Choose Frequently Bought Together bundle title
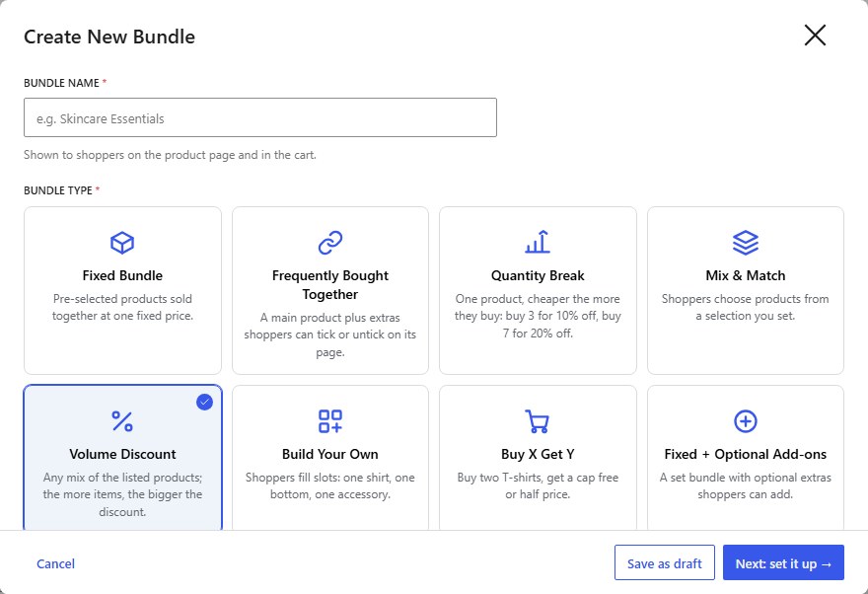This screenshot has height=594, width=868. tap(329, 285)
